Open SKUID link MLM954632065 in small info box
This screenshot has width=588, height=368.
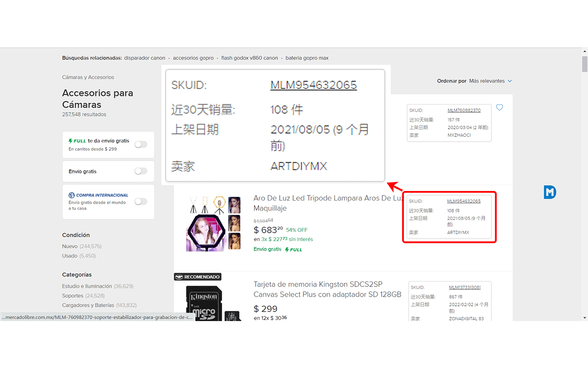(464, 201)
